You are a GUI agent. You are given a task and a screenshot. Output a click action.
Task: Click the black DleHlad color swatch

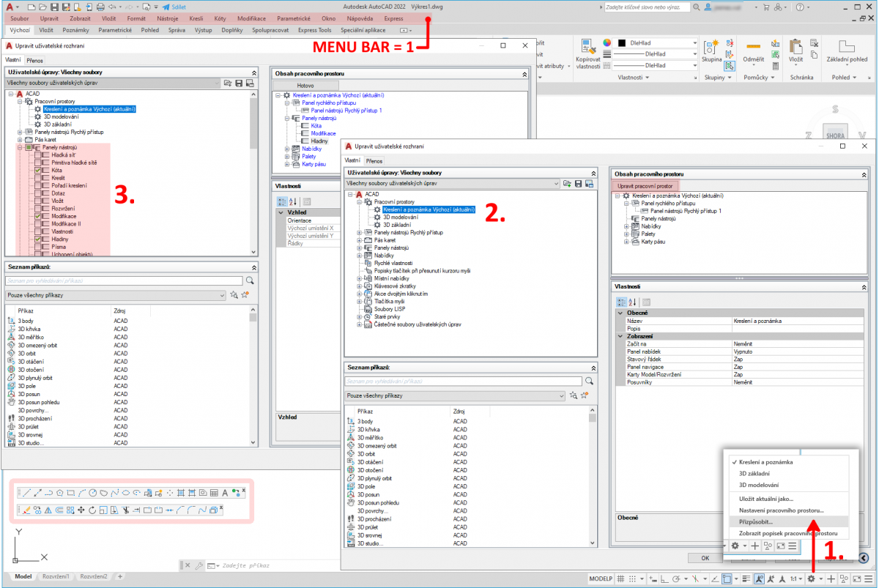click(622, 43)
